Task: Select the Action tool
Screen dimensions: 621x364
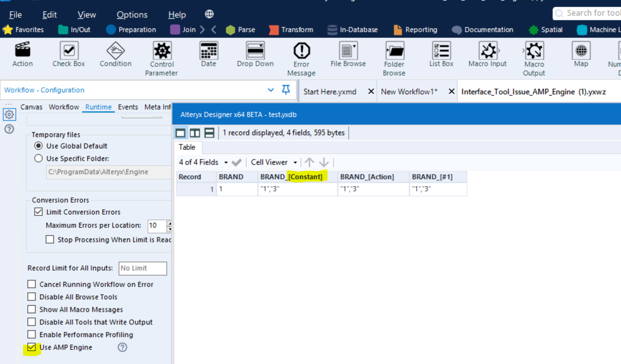Action: (x=22, y=54)
